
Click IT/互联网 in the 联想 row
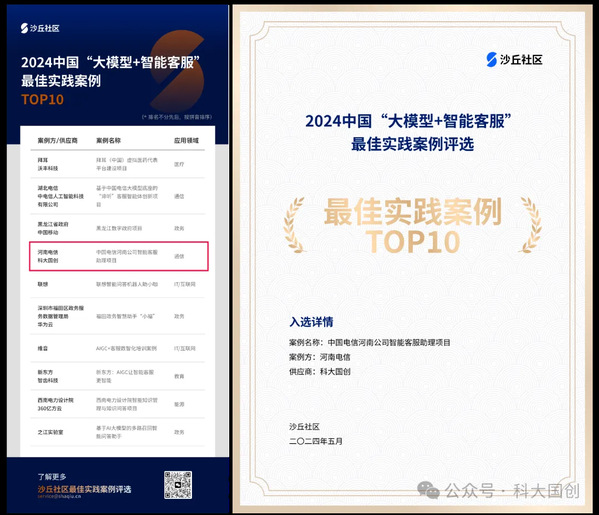coord(185,284)
